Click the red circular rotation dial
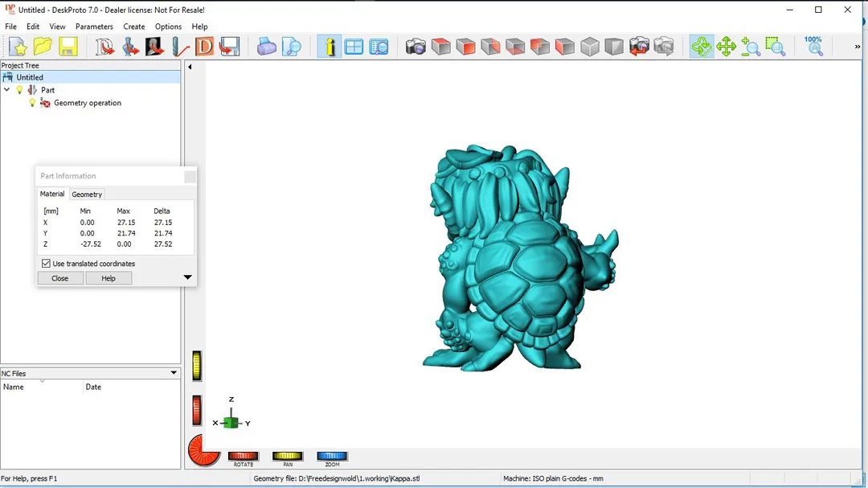868x488 pixels. tap(203, 449)
